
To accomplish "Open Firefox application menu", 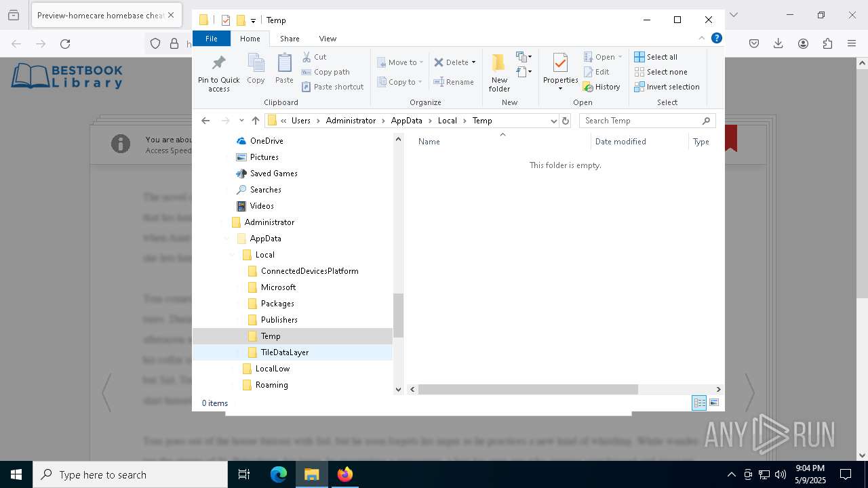I will pyautogui.click(x=852, y=44).
